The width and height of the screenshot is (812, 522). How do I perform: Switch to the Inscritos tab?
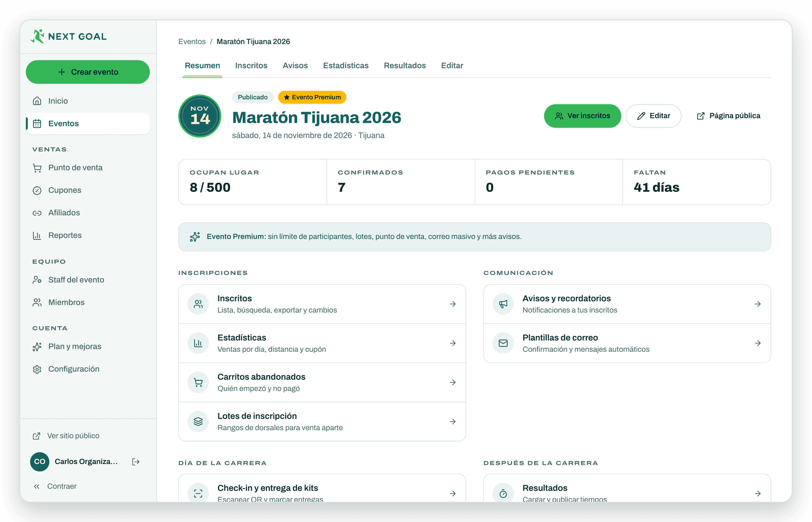click(x=251, y=65)
